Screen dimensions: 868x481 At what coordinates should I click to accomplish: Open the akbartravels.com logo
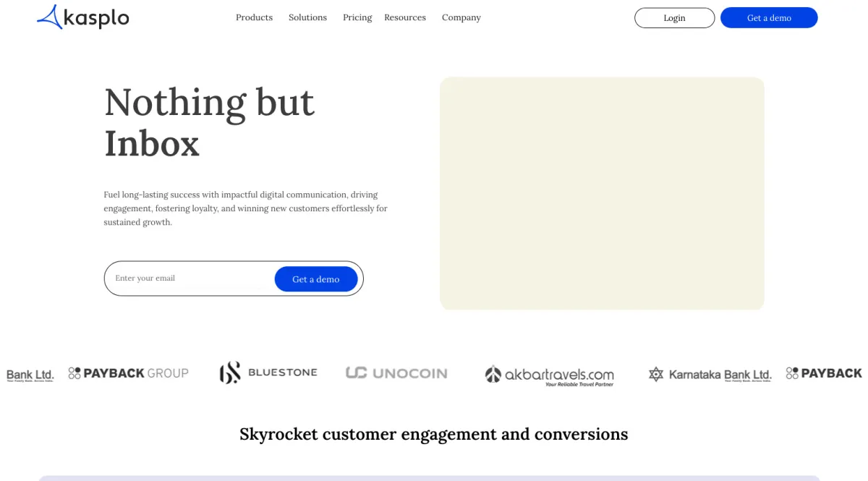(549, 375)
